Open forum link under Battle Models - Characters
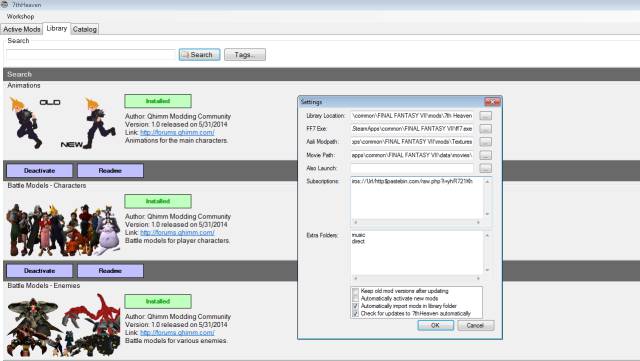Viewport: 640px width, 361px height. click(x=177, y=233)
